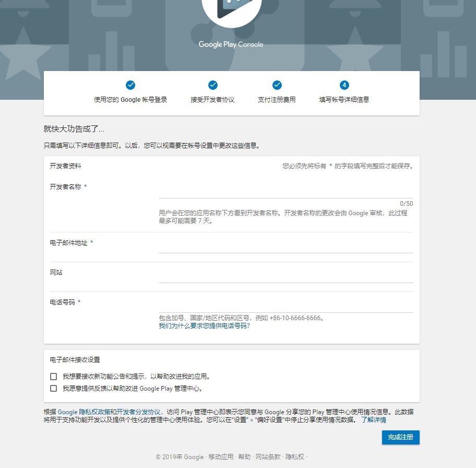The height and width of the screenshot is (468, 476).
Task: Check 我愿意提供反馈以帮助改进 Google Play 管理中心 box
Action: [x=53, y=389]
